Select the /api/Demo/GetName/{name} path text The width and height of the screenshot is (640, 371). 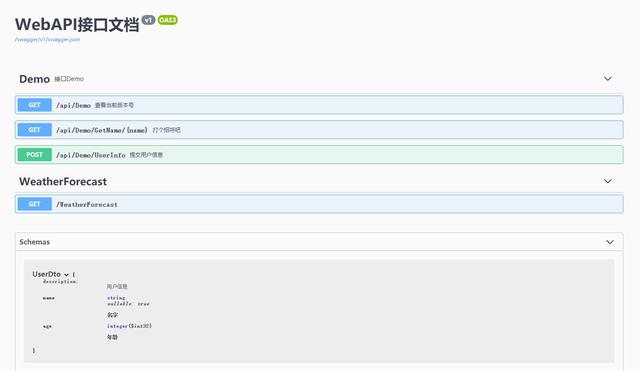coord(102,130)
